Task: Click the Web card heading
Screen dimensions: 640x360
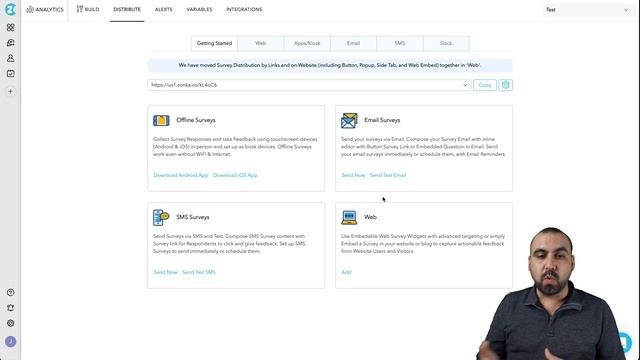Action: [x=370, y=217]
